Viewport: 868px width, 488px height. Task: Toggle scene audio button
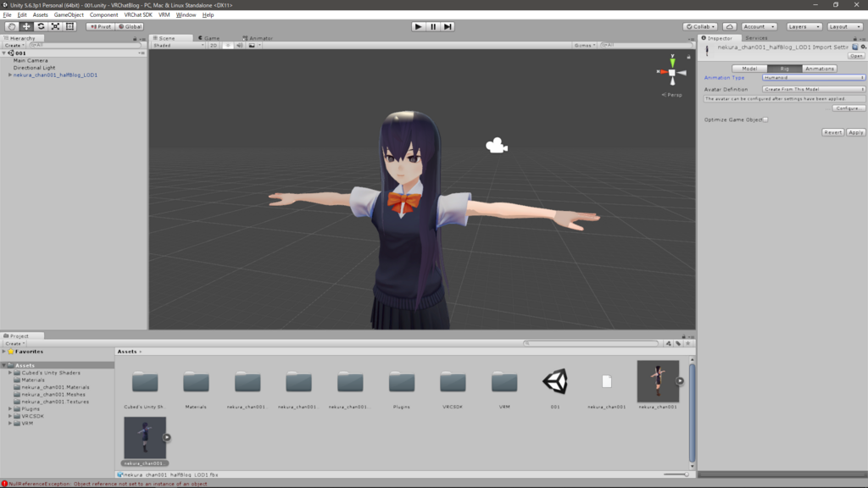[240, 46]
